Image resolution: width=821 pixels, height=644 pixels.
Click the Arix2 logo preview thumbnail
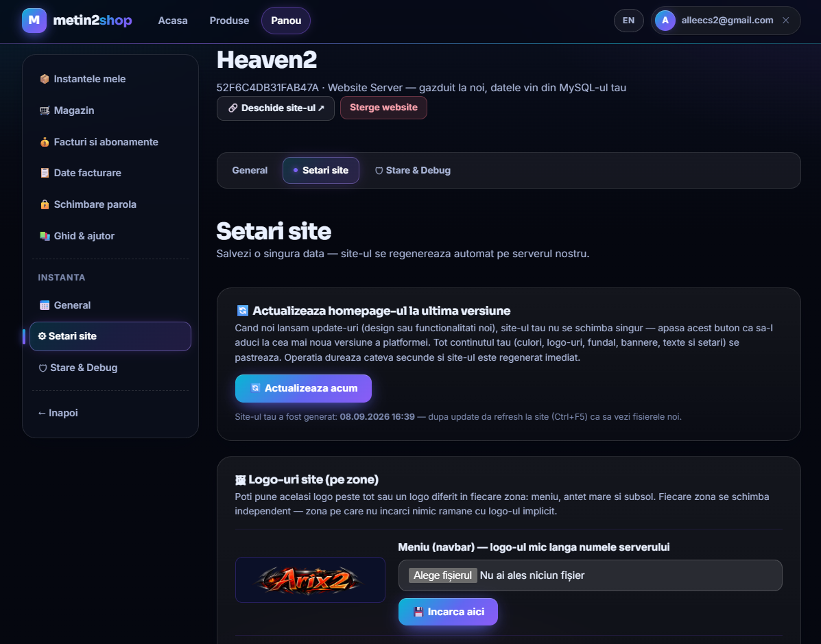(x=310, y=580)
